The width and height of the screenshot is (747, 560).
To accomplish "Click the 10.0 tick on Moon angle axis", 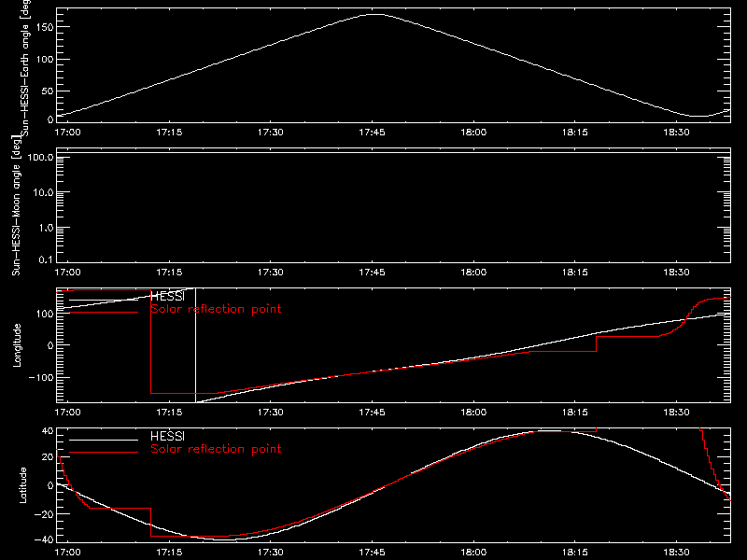I will (43, 192).
